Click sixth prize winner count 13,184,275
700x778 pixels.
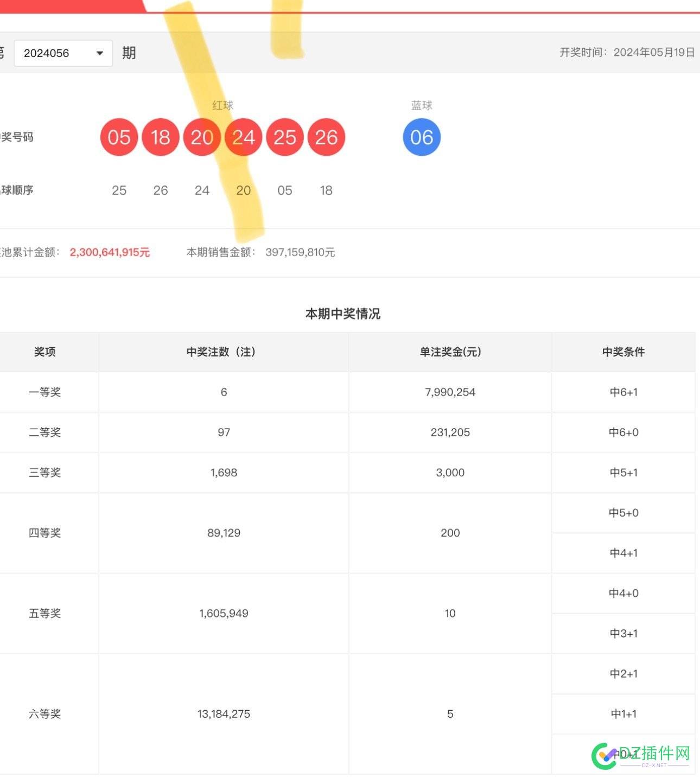[224, 714]
